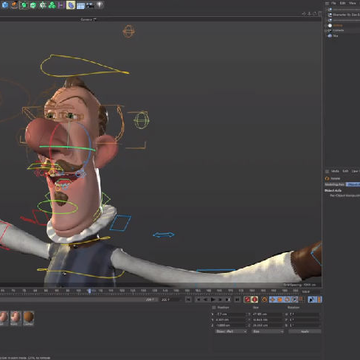Open the Attribute Manager Mode menu

(335, 171)
